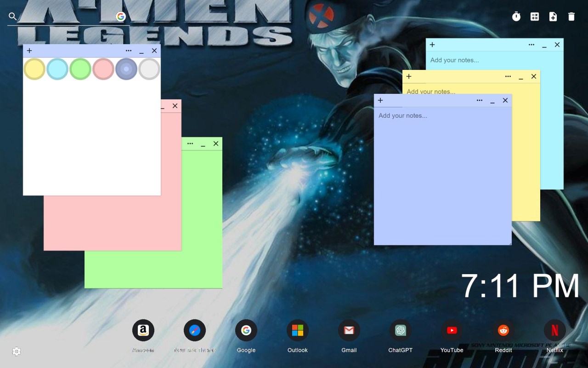Screen dimensions: 588x368
Task: Close the purple note
Action: click(505, 100)
